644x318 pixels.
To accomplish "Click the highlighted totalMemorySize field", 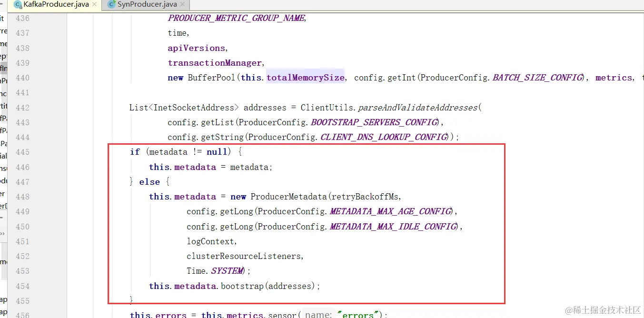I will tap(306, 78).
